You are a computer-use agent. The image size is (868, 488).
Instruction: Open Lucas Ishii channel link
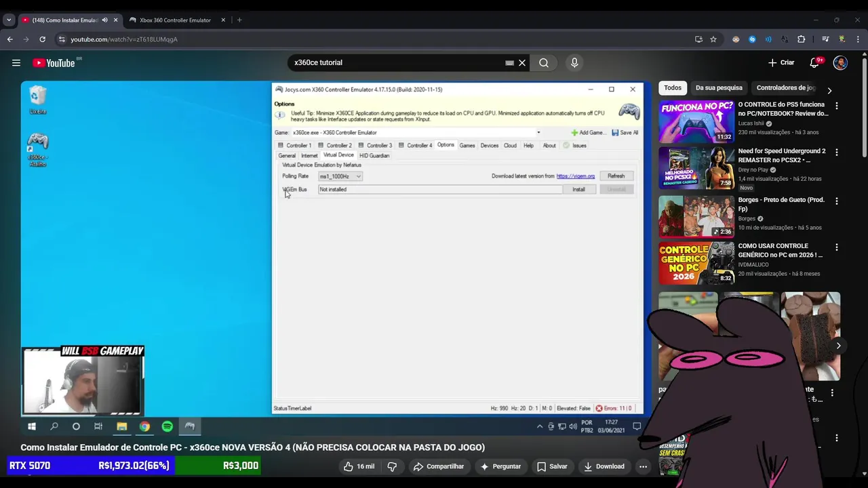[x=751, y=123]
